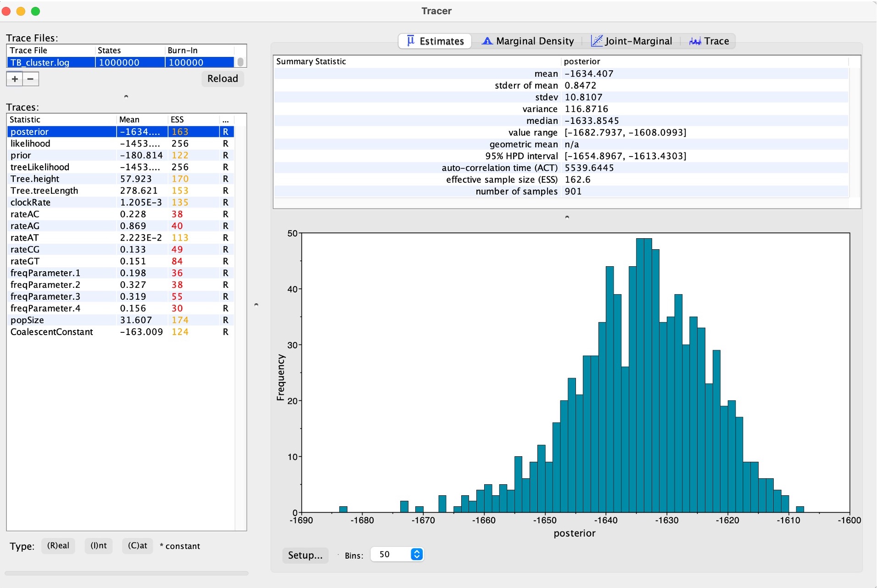Click the Trace tab icon
Viewport: 877px width, 588px height.
pyautogui.click(x=695, y=41)
